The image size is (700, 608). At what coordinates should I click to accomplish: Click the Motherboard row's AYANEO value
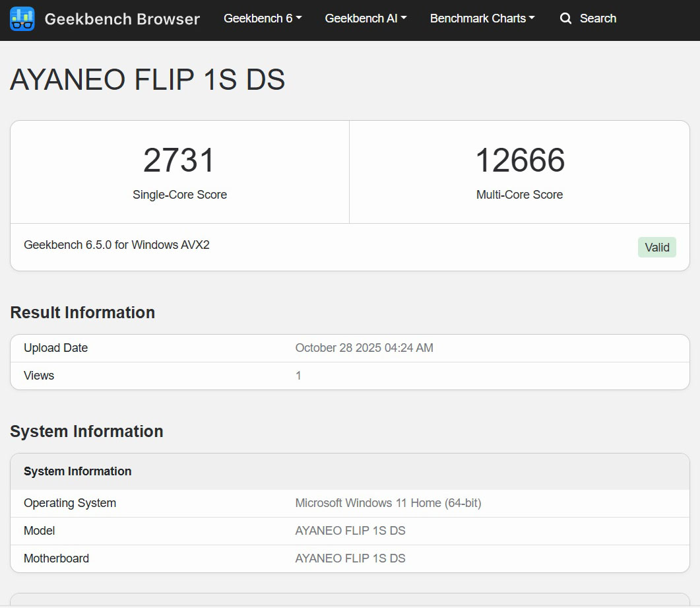click(x=350, y=558)
